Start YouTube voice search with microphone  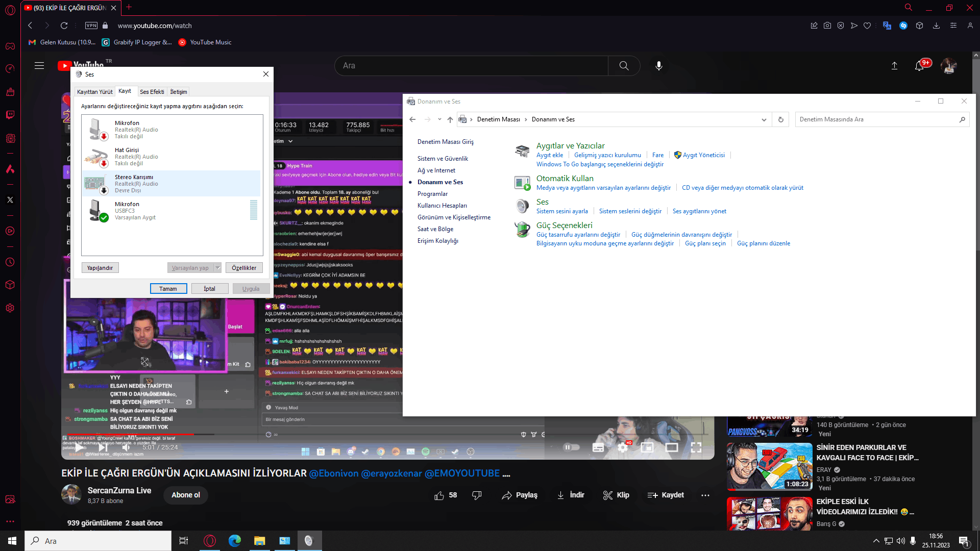659,66
